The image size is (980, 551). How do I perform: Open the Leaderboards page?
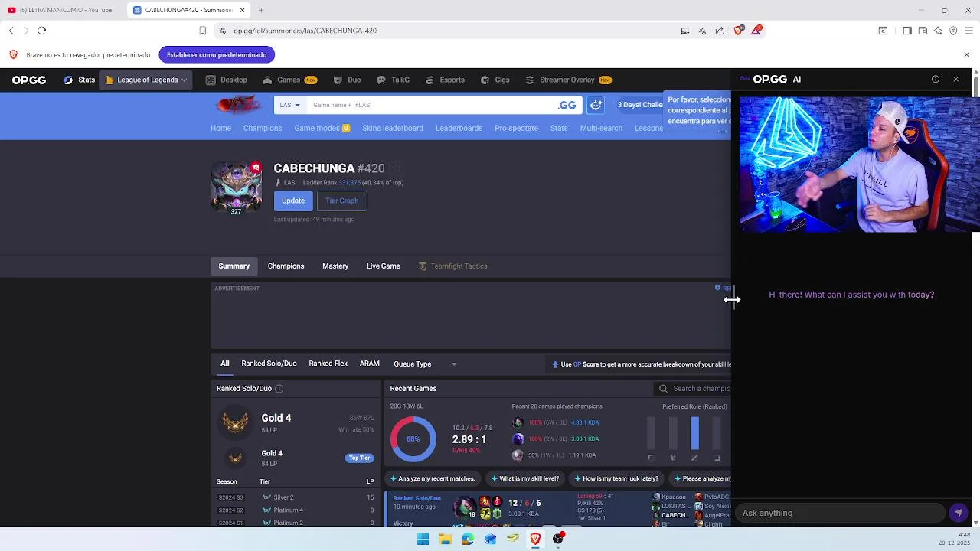pos(459,128)
